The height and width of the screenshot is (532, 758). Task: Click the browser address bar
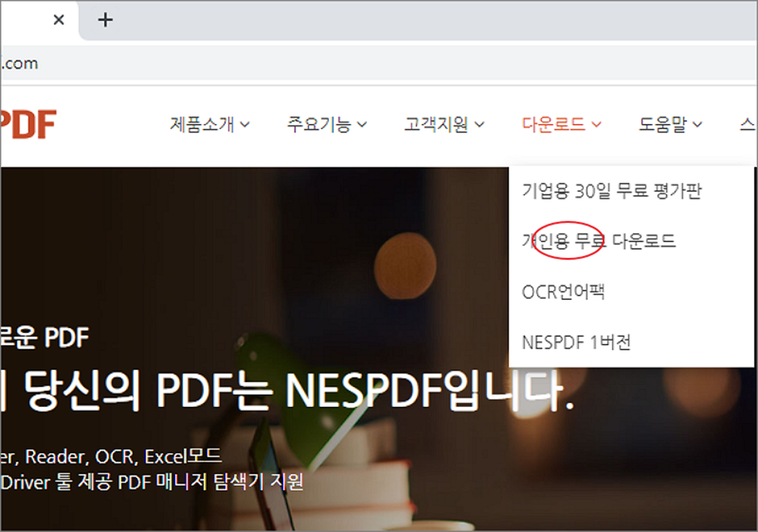tap(379, 63)
